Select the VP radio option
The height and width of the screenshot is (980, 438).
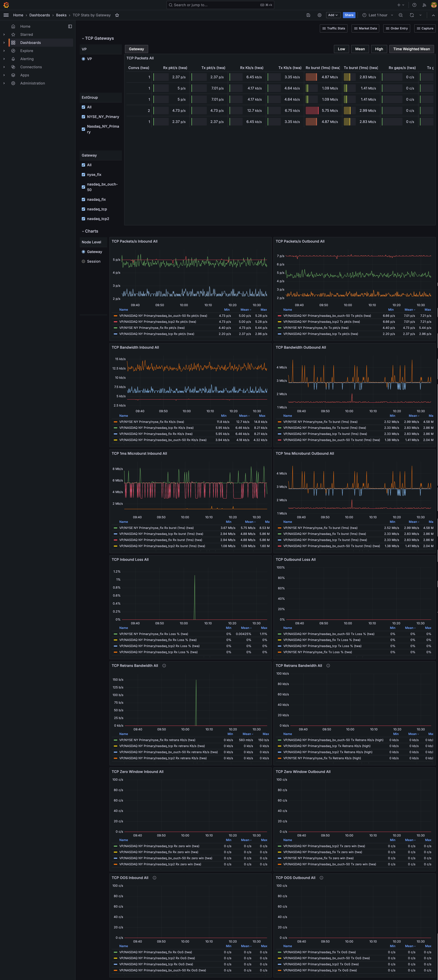[83, 59]
